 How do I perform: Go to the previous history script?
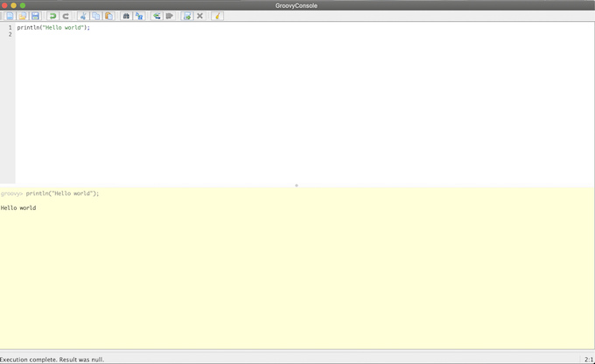coord(157,16)
